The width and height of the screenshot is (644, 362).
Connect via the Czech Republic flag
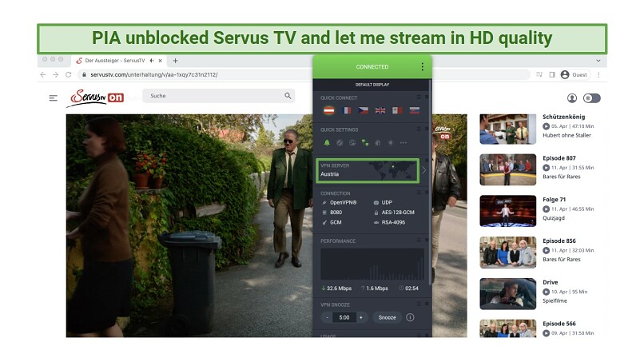363,110
